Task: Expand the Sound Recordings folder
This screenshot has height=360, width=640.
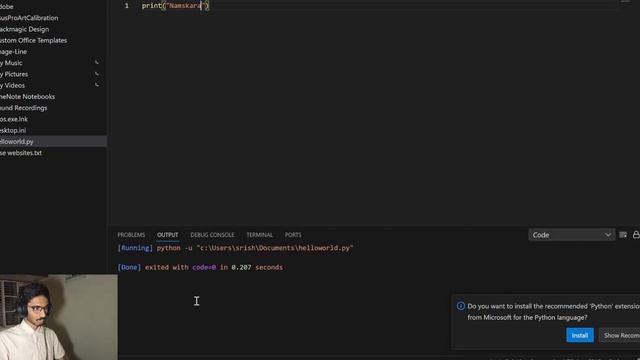Action: click(x=53, y=108)
